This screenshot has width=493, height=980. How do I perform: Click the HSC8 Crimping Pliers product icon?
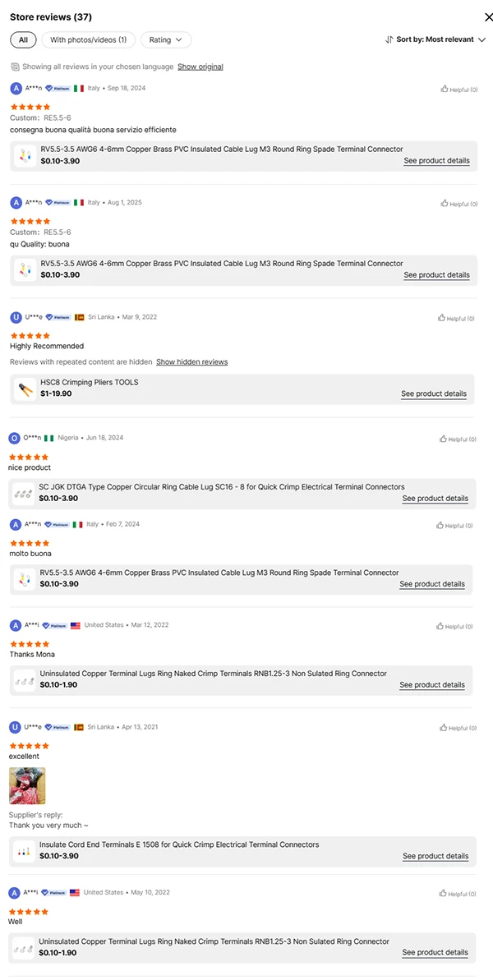pos(25,389)
